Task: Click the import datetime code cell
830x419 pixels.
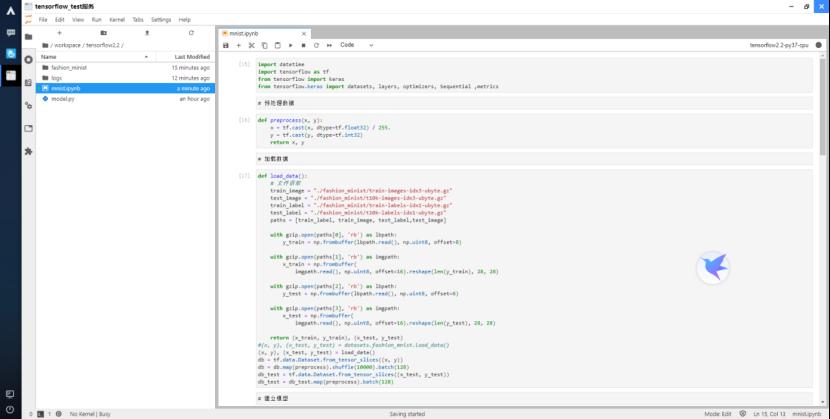Action: click(x=534, y=75)
